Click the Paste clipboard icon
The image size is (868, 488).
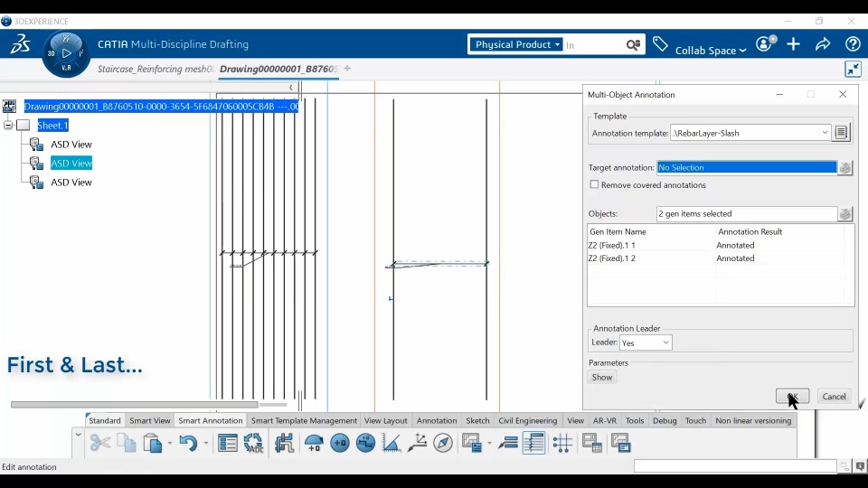pos(152,443)
